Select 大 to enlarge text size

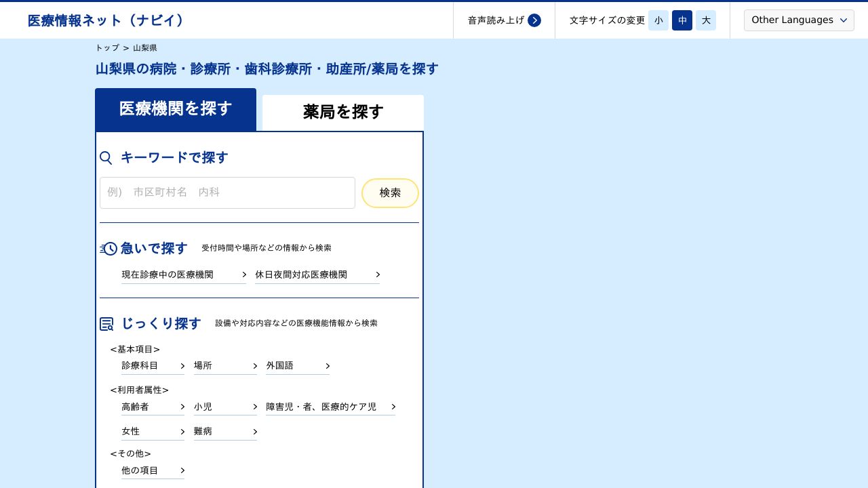pyautogui.click(x=705, y=20)
